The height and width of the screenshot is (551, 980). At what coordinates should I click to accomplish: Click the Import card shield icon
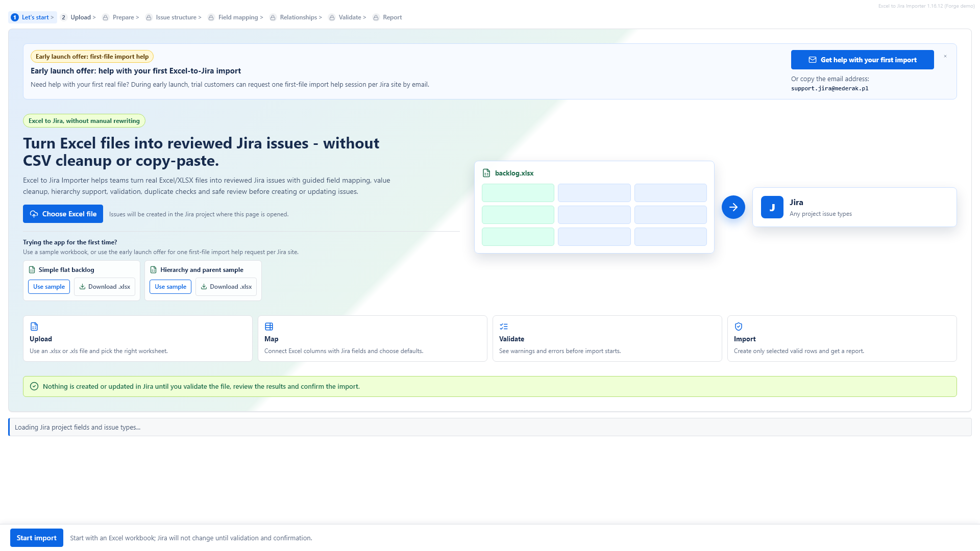point(739,327)
